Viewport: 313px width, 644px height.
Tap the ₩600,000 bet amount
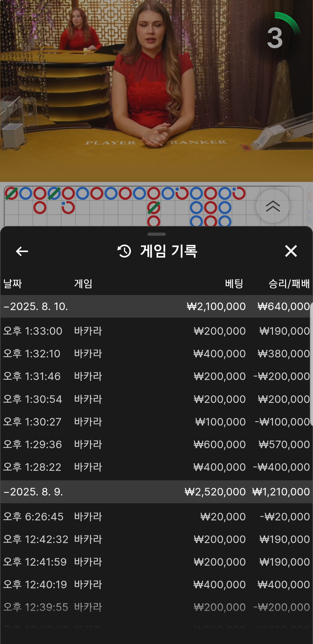click(219, 444)
